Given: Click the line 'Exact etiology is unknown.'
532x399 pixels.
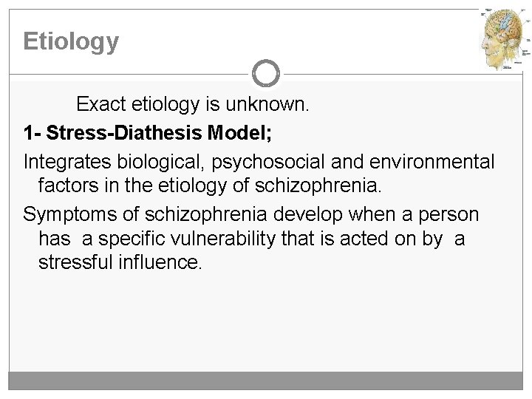Looking at the screenshot, I should point(192,105).
